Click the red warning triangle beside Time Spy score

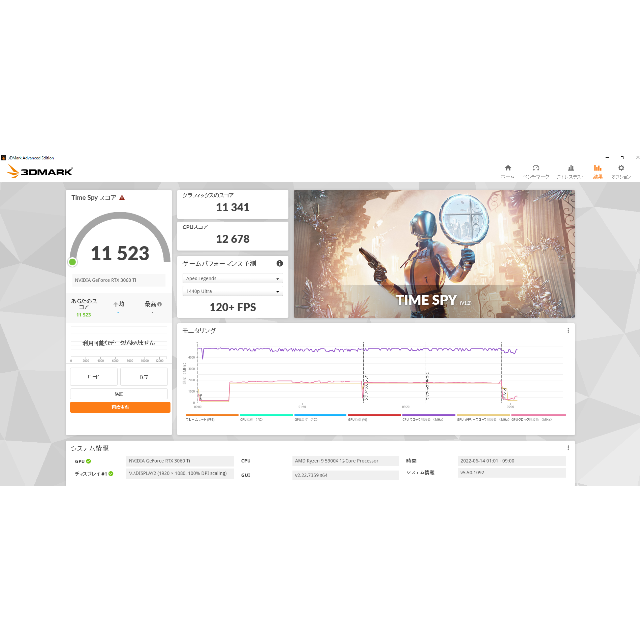tap(122, 198)
